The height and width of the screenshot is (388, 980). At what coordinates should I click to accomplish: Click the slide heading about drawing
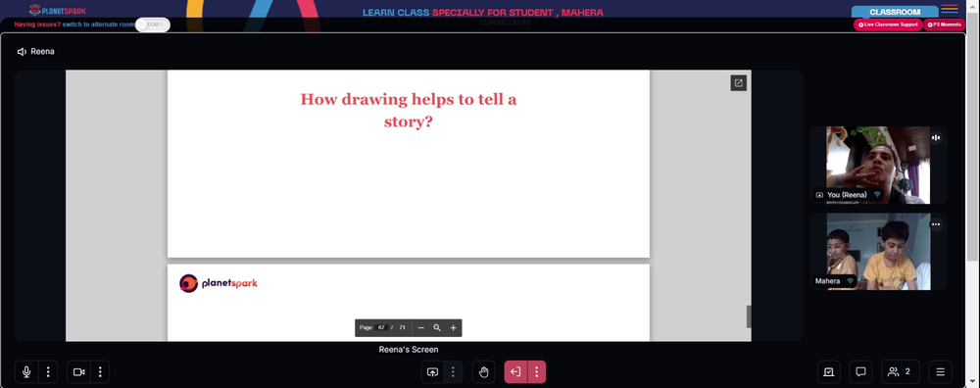pyautogui.click(x=409, y=110)
